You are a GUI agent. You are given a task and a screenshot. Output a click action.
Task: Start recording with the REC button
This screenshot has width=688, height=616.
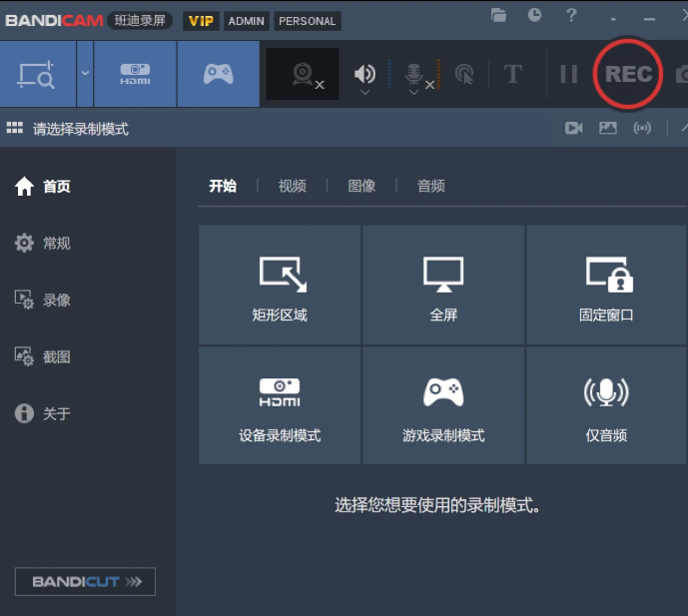[x=628, y=74]
